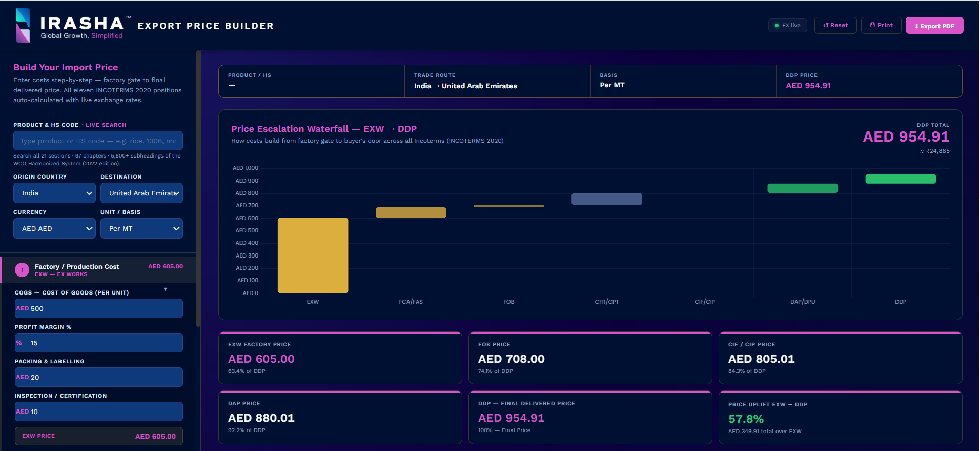Open the Unit / Basis dropdown
This screenshot has width=980, height=451.
click(141, 228)
